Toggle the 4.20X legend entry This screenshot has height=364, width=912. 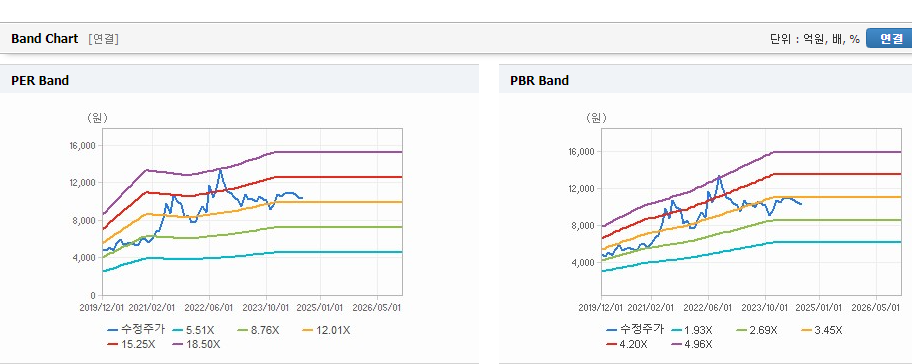[x=628, y=344]
